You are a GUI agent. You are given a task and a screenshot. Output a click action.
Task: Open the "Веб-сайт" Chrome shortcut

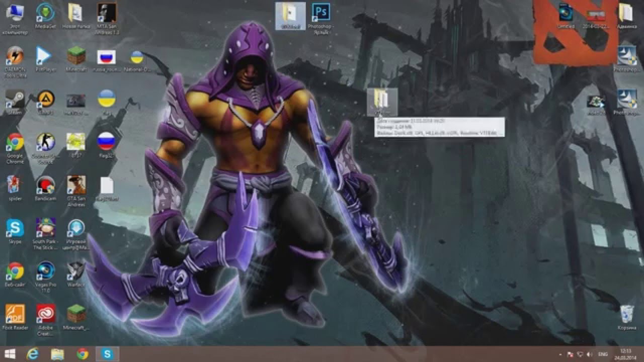click(15, 275)
